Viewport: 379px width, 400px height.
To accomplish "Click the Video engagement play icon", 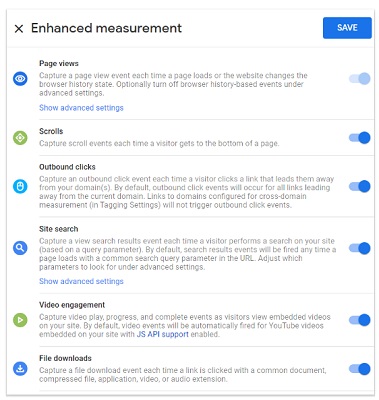I will tap(20, 320).
